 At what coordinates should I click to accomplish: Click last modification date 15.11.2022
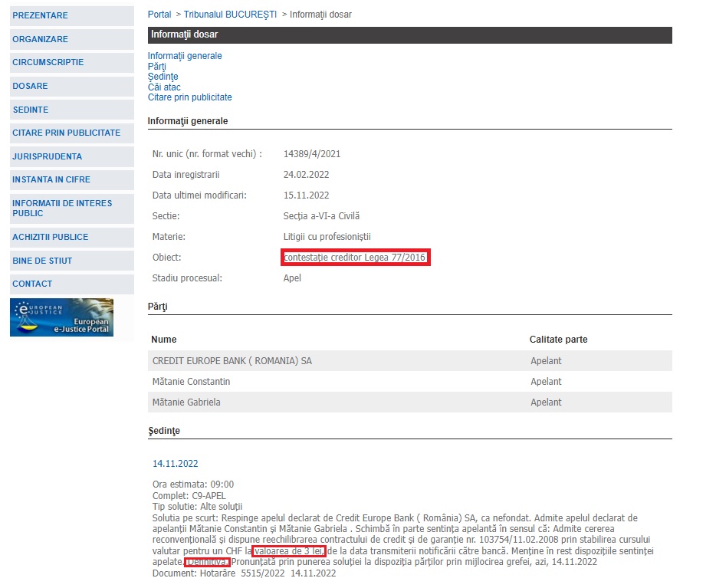[x=306, y=195]
